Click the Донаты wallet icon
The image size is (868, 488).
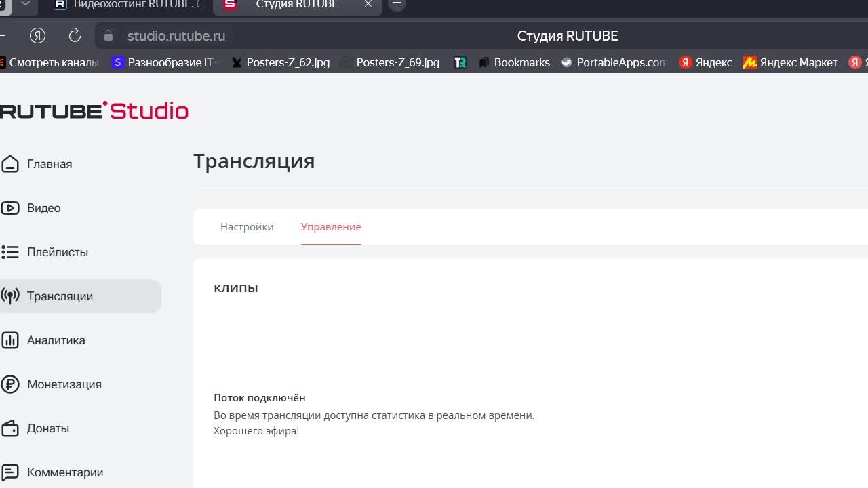pos(9,428)
